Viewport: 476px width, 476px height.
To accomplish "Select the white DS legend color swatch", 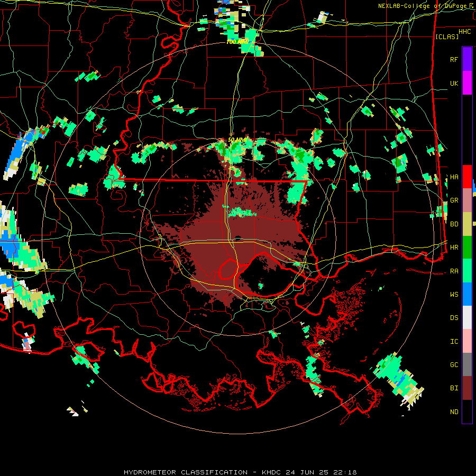I will pyautogui.click(x=467, y=317).
